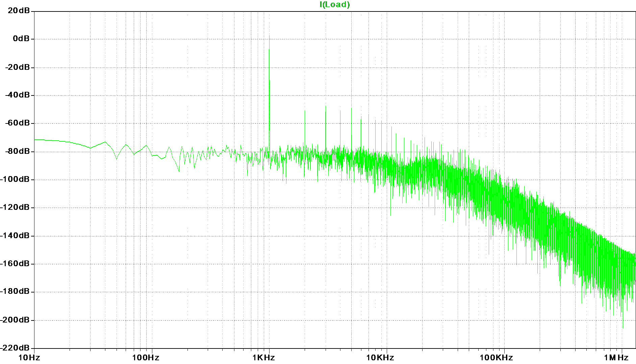Screen dimensions: 636x364
Task: Click the -160dB axis label
Action: point(15,263)
